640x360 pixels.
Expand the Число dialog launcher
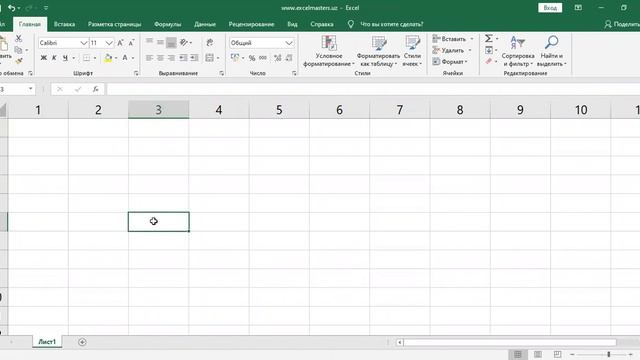point(294,73)
